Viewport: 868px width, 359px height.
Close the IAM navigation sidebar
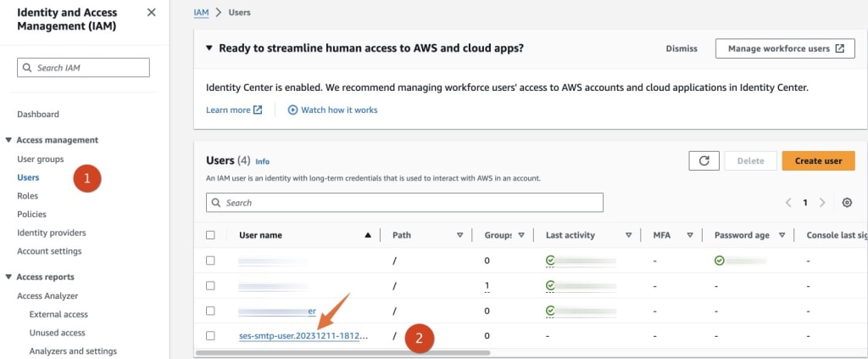point(151,13)
